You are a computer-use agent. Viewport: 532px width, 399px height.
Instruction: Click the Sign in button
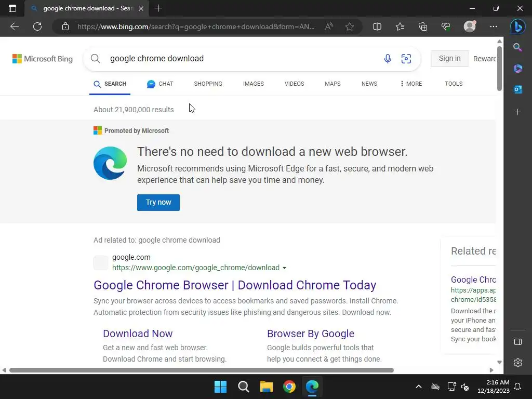[x=449, y=58]
